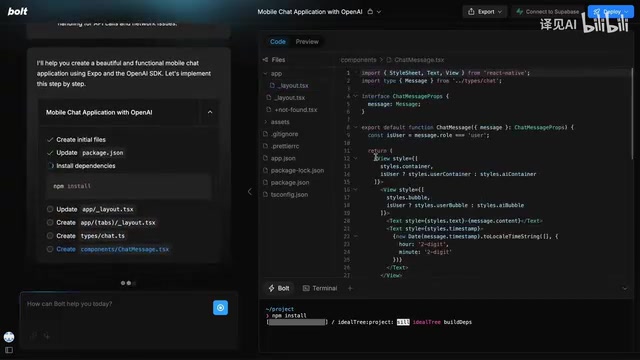The height and width of the screenshot is (360, 640).
Task: Fold the interface ChatMessageProps block on line 4
Action: click(356, 96)
